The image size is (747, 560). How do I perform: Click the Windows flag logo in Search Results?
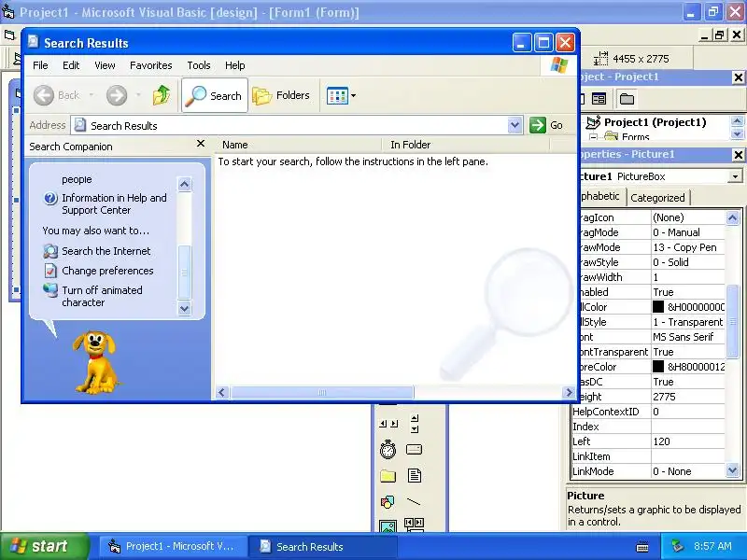click(x=558, y=65)
